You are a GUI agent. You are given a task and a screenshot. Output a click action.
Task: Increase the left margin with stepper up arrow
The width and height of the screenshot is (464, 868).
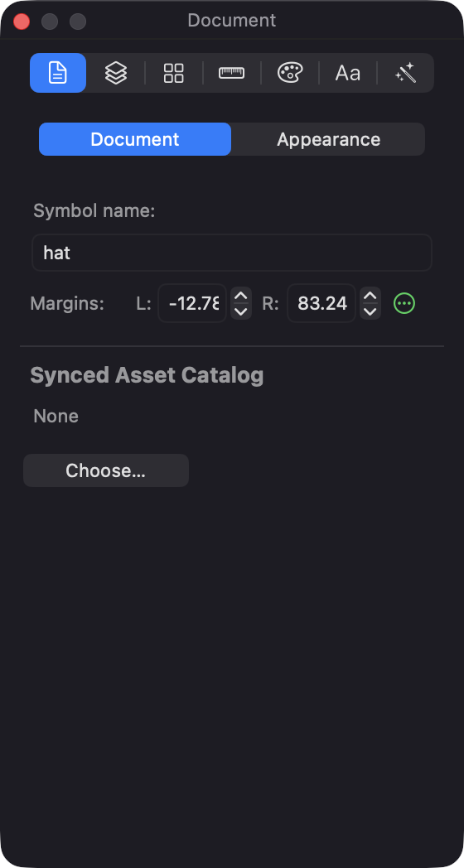point(241,296)
